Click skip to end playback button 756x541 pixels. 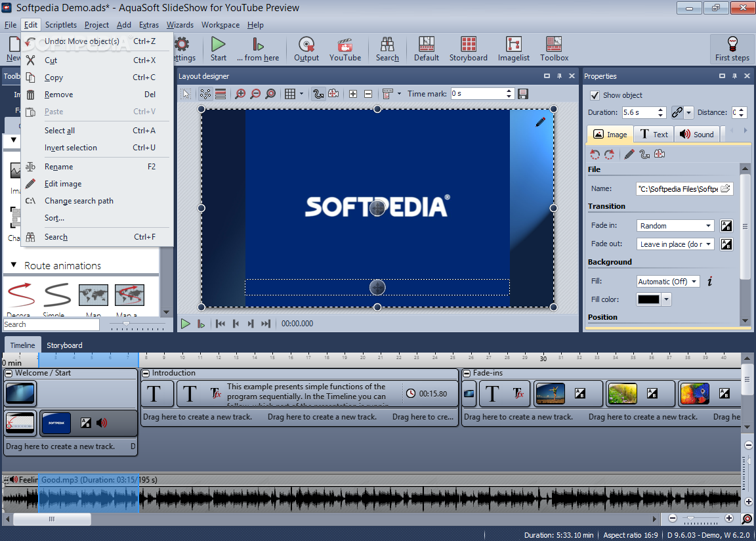[x=266, y=324]
